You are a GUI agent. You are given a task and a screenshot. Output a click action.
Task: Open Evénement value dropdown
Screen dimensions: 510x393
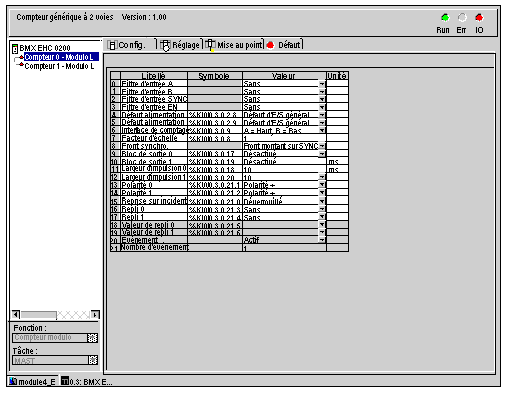(x=322, y=240)
